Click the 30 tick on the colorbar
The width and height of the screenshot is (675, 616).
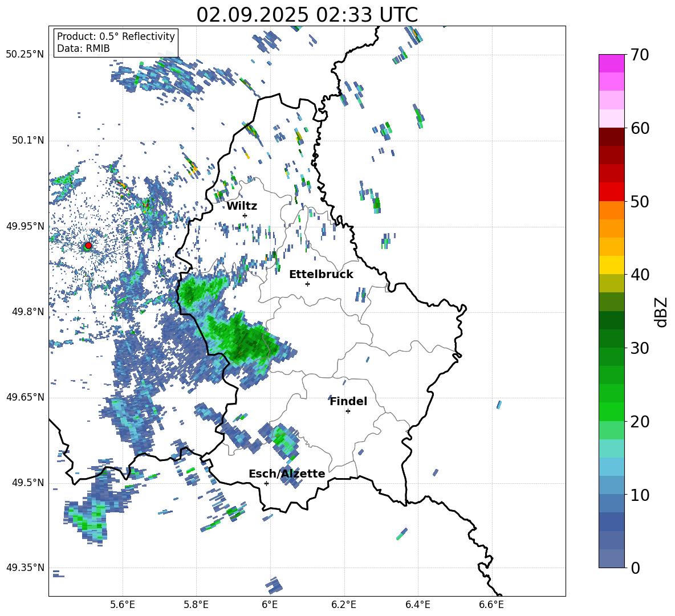640,348
